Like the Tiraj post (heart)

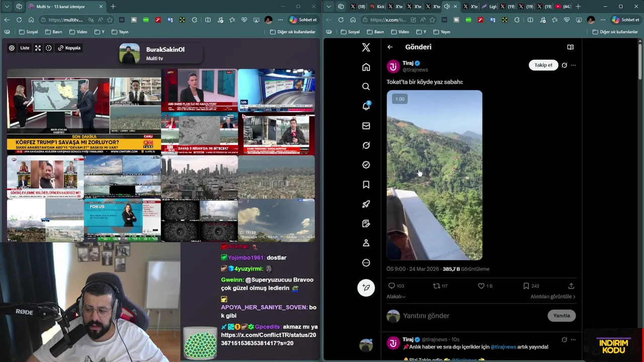pyautogui.click(x=481, y=286)
